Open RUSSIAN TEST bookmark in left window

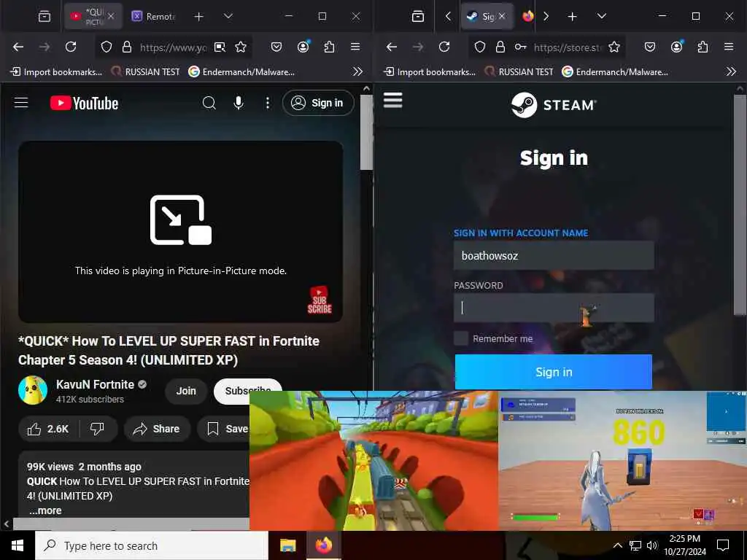pyautogui.click(x=146, y=72)
